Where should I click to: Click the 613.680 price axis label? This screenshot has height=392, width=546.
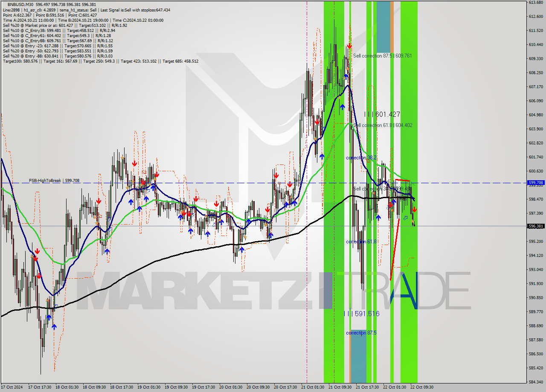click(x=536, y=3)
